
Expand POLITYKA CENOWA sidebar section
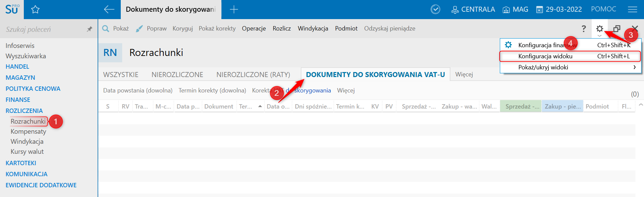[x=33, y=89]
